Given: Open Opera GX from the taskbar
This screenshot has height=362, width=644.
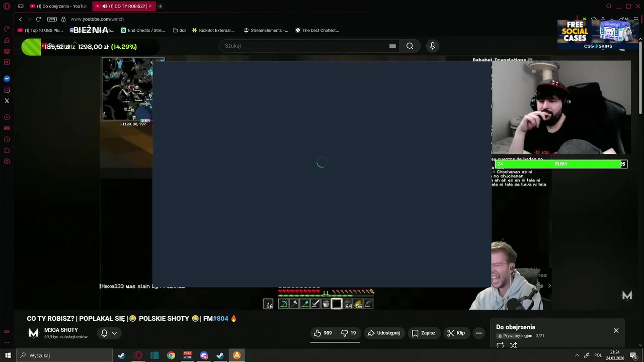Looking at the screenshot, I should click(x=138, y=355).
